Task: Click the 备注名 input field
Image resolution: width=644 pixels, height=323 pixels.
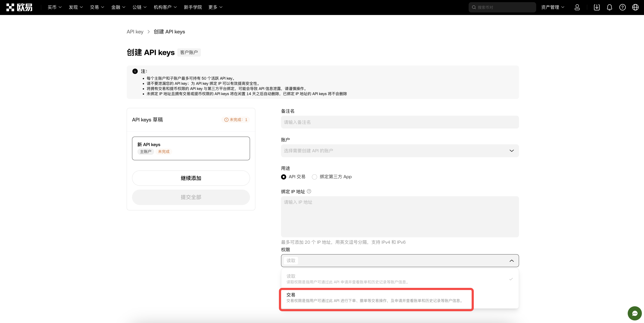Action: click(x=400, y=122)
